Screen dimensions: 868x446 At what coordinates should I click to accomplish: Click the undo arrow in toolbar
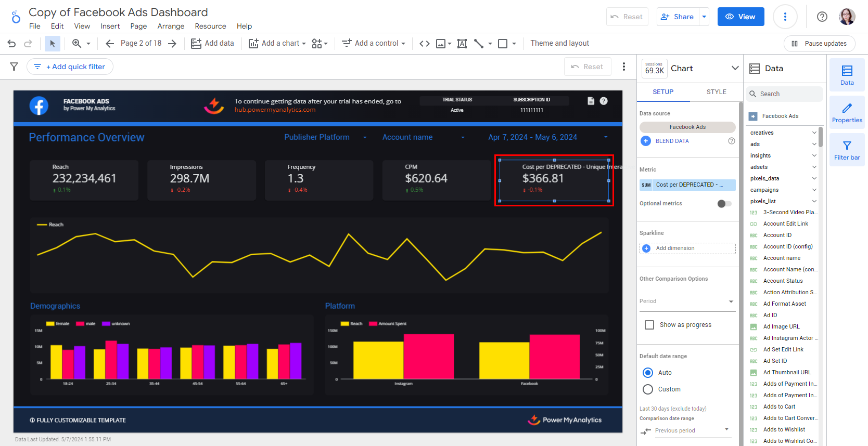pyautogui.click(x=11, y=44)
